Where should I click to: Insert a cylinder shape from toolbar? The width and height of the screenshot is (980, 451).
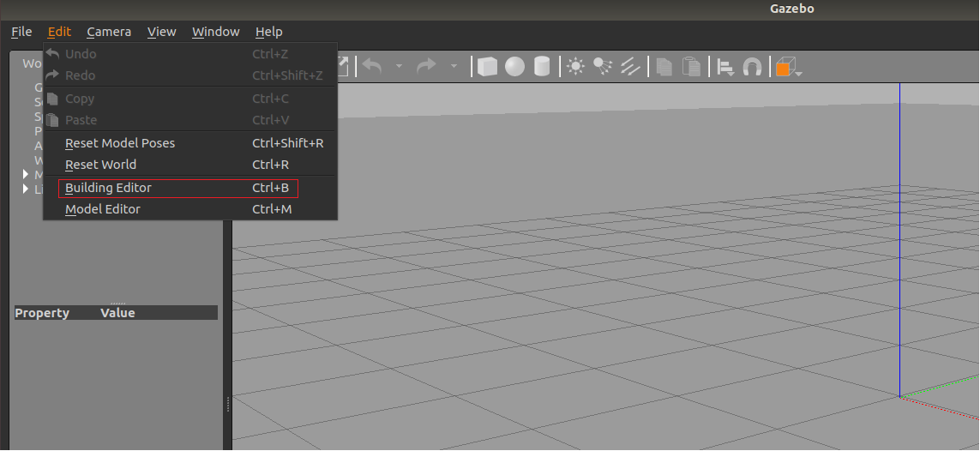(542, 67)
